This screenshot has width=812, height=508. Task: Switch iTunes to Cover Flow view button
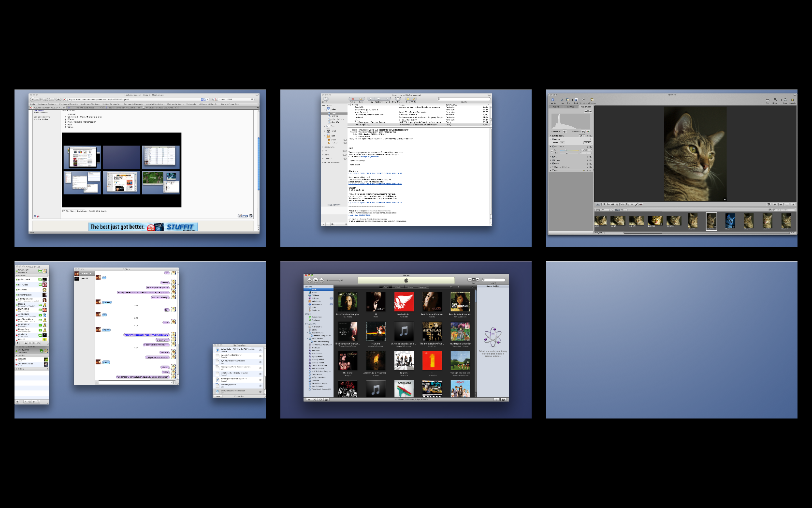point(478,280)
